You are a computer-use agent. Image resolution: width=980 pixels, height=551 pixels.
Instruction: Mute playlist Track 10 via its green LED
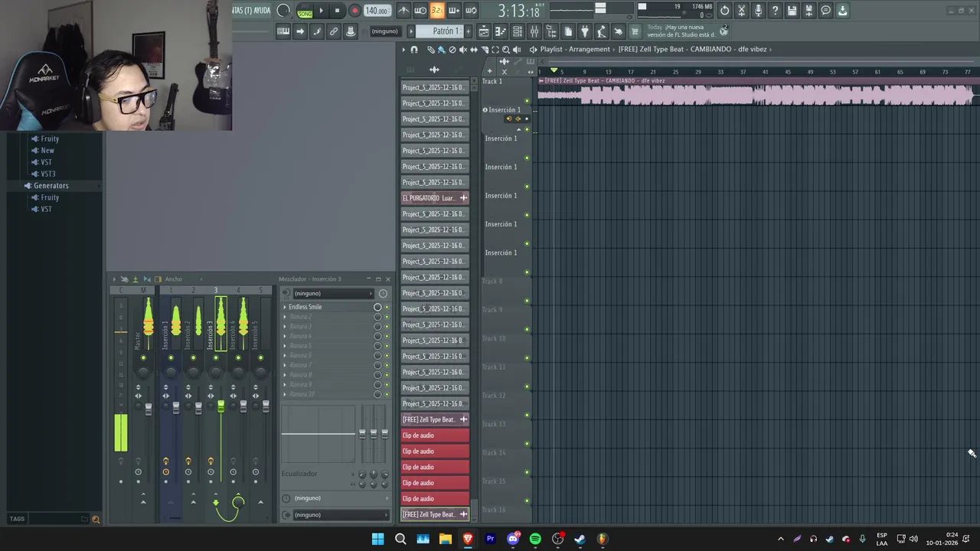pos(527,357)
